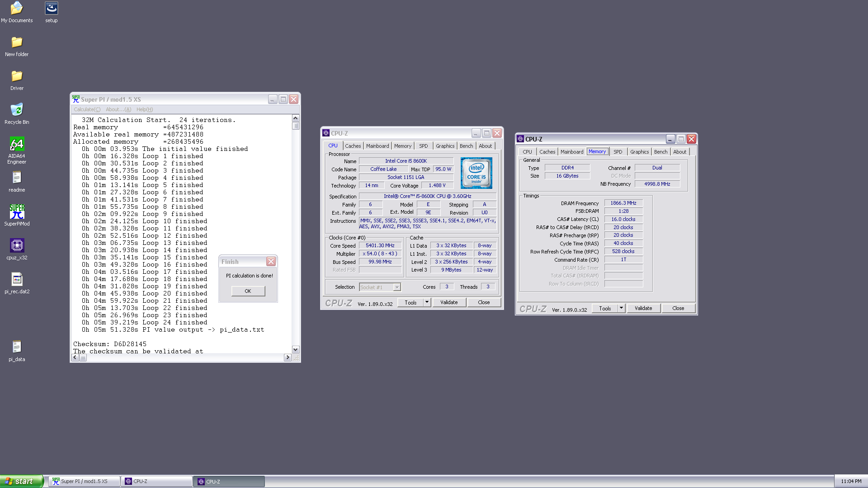Screen dimensions: 868x488
Task: Click the CAS# Latency 16.0 clocks field
Action: tap(623, 219)
